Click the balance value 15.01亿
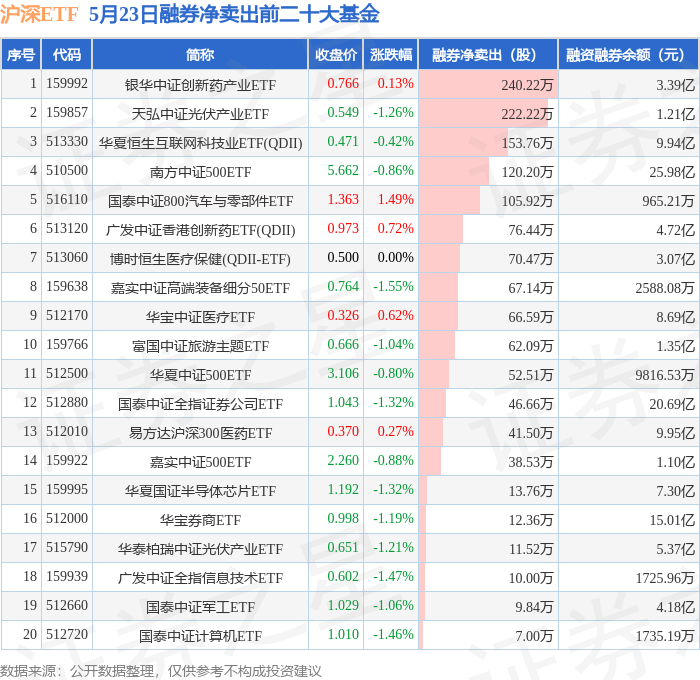Screen dimensions: 700x680 tap(672, 520)
